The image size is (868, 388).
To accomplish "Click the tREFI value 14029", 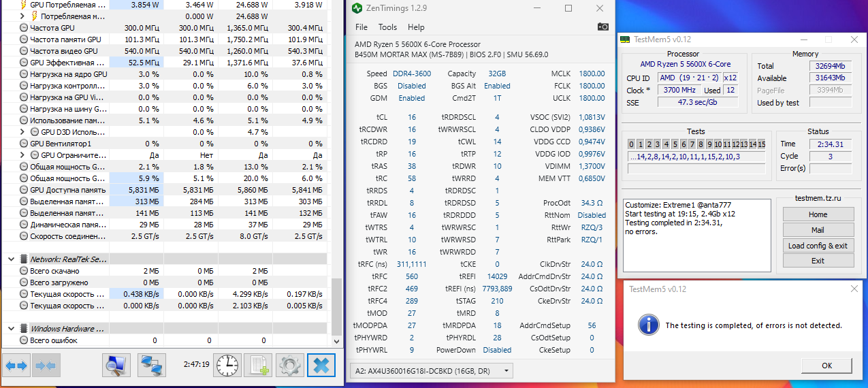I will [497, 276].
